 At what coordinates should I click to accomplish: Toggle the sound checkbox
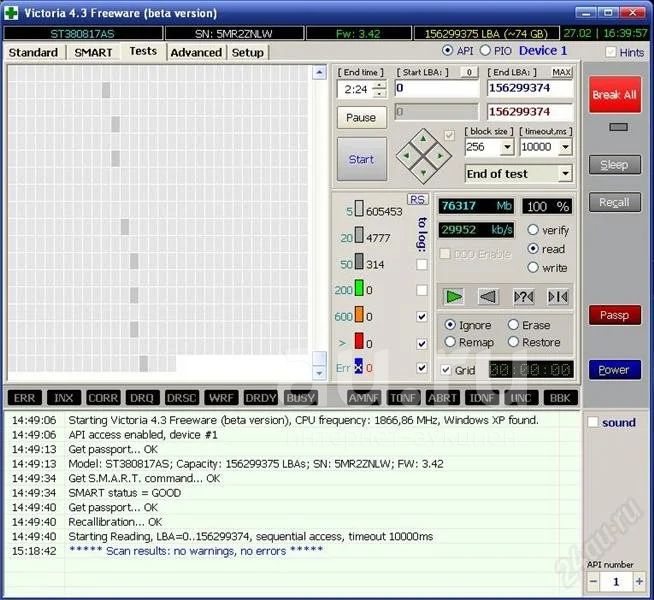(x=593, y=422)
